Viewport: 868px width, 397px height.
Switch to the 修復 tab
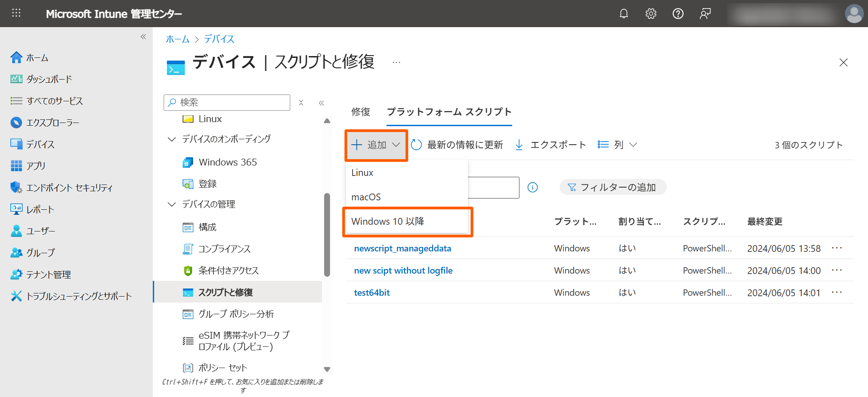361,112
